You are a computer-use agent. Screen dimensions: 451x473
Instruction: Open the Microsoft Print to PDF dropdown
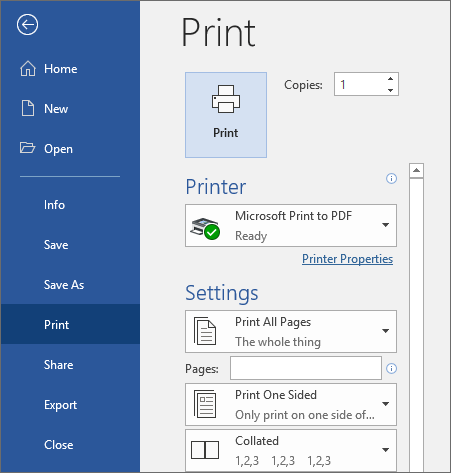(291, 226)
